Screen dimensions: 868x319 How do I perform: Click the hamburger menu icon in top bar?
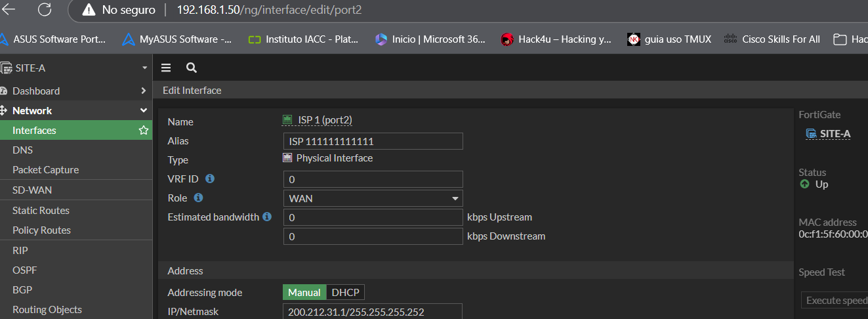click(166, 68)
